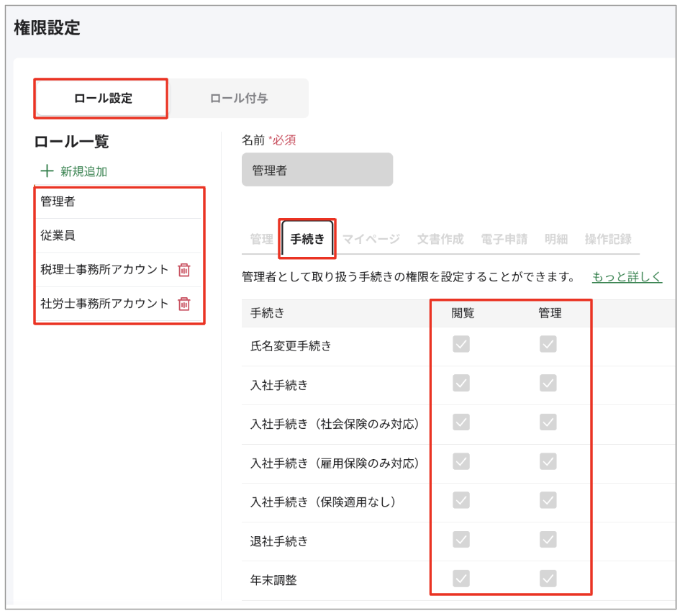Image resolution: width=685 pixels, height=616 pixels.
Task: Toggle 管理 checkbox for 入社手続き（保険適用なし）
Action: coord(548,501)
